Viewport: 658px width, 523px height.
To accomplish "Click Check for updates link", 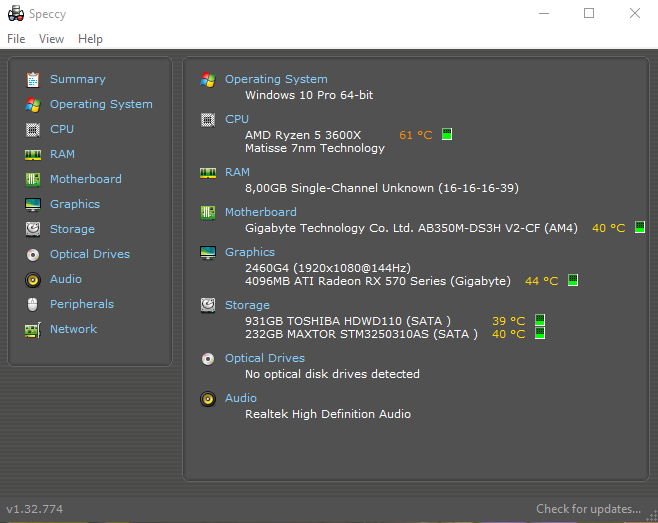I will coord(588,509).
